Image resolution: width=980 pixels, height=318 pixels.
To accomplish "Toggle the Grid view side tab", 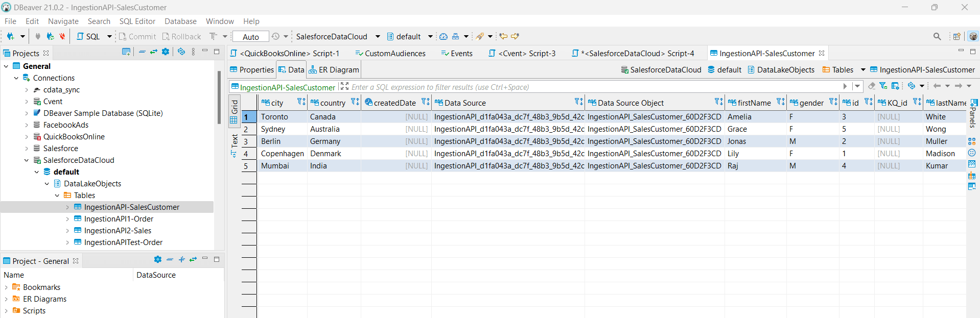I will [235, 111].
